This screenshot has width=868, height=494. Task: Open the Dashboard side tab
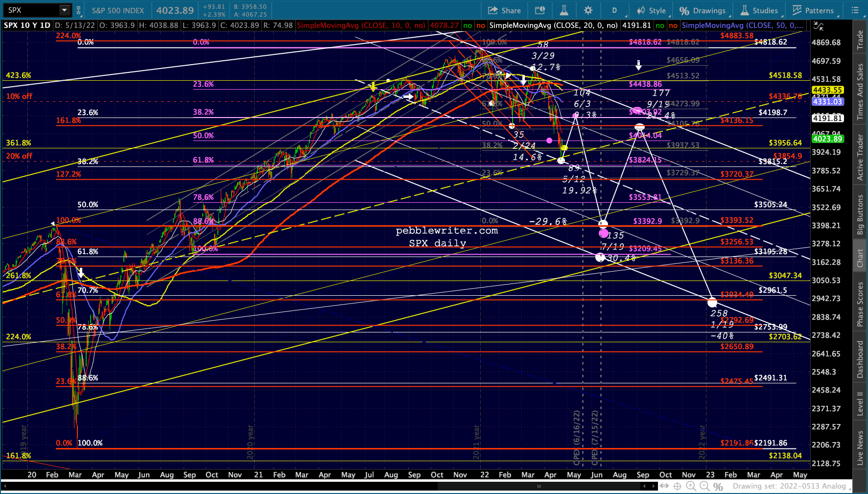[860, 359]
